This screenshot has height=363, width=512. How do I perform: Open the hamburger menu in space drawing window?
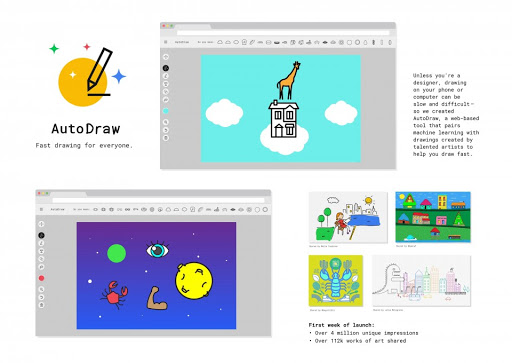[x=41, y=210]
